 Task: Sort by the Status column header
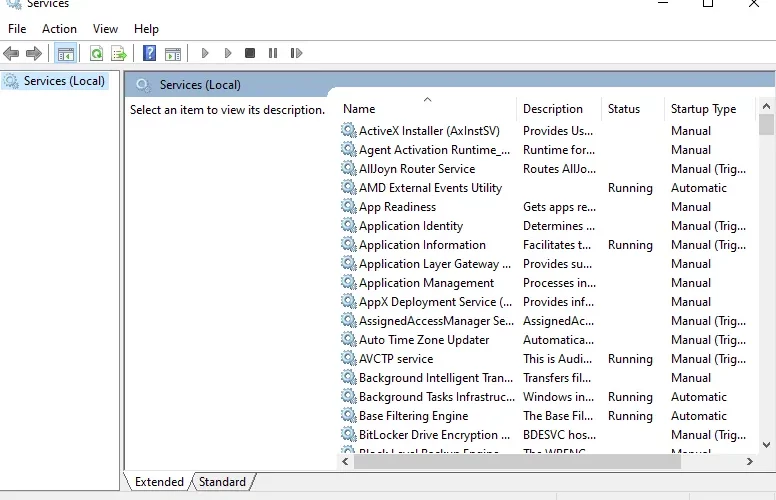click(624, 109)
